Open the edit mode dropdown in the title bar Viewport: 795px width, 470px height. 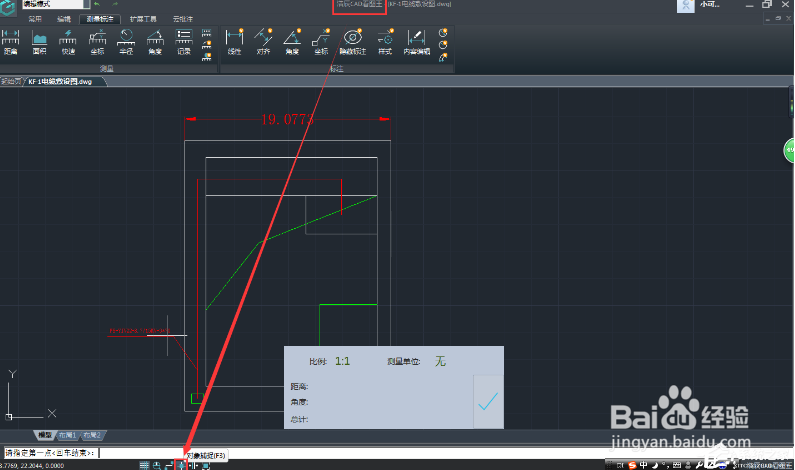point(56,4)
